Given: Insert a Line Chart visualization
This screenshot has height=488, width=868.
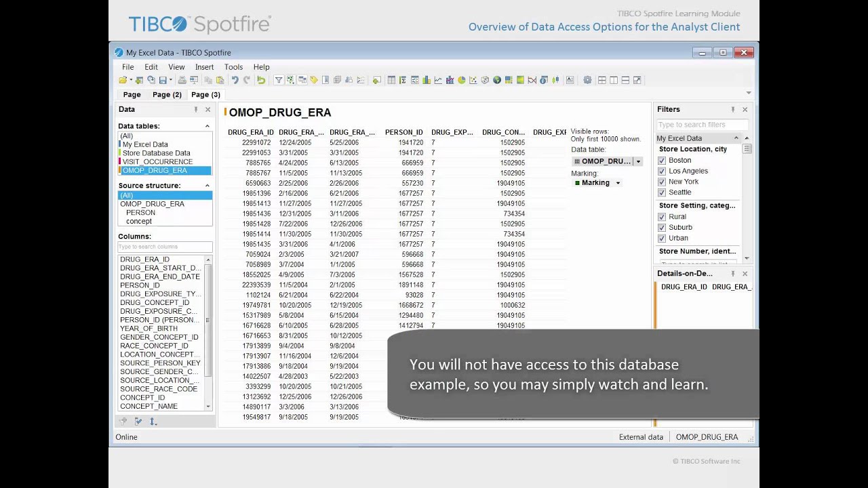Looking at the screenshot, I should click(x=438, y=80).
